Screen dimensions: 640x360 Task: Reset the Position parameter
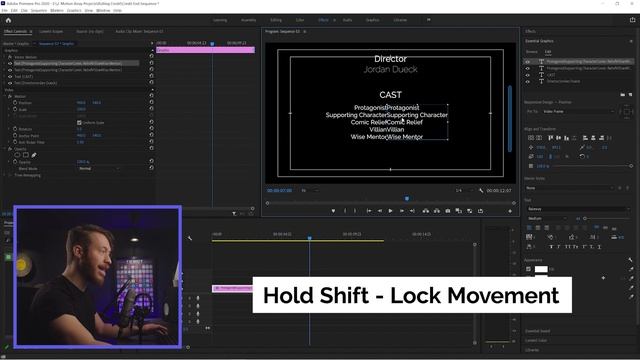point(151,102)
